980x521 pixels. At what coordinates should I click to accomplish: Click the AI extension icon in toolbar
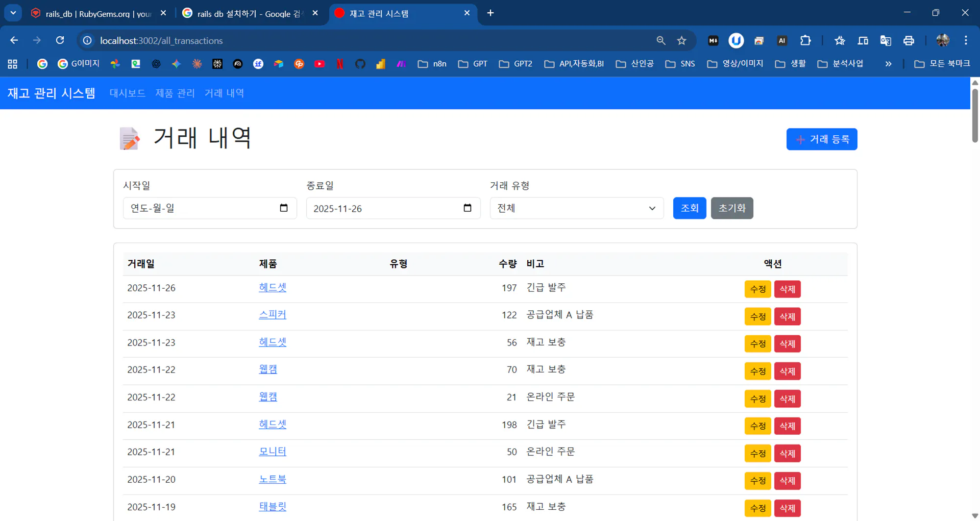pos(782,41)
